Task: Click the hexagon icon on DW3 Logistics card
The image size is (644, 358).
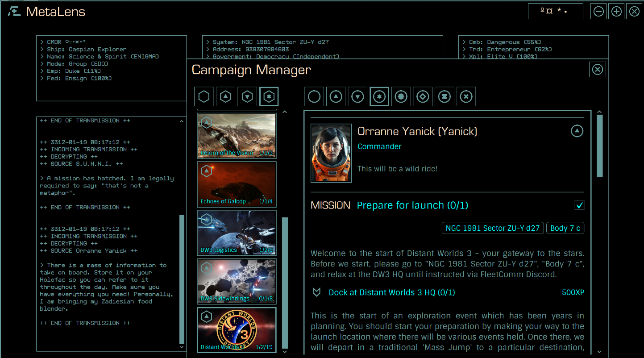Action: pyautogui.click(x=206, y=219)
